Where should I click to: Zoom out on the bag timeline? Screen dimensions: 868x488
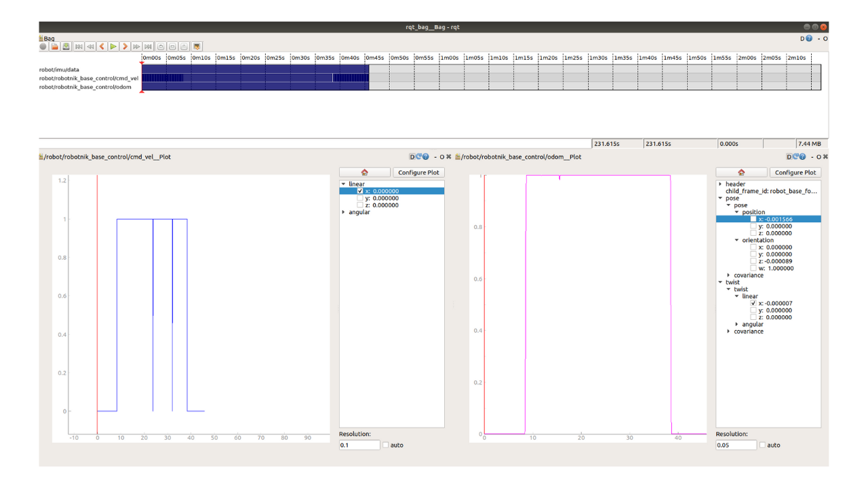[x=172, y=47]
